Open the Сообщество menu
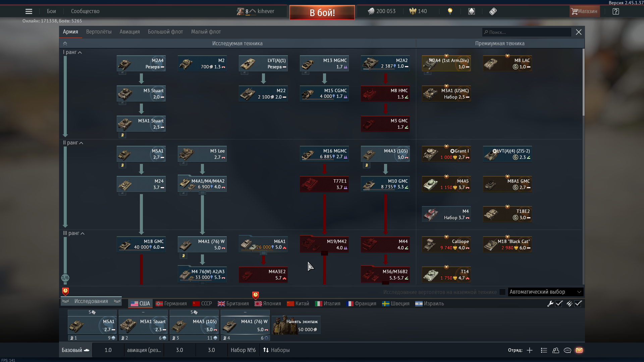The width and height of the screenshot is (644, 362). click(x=85, y=11)
